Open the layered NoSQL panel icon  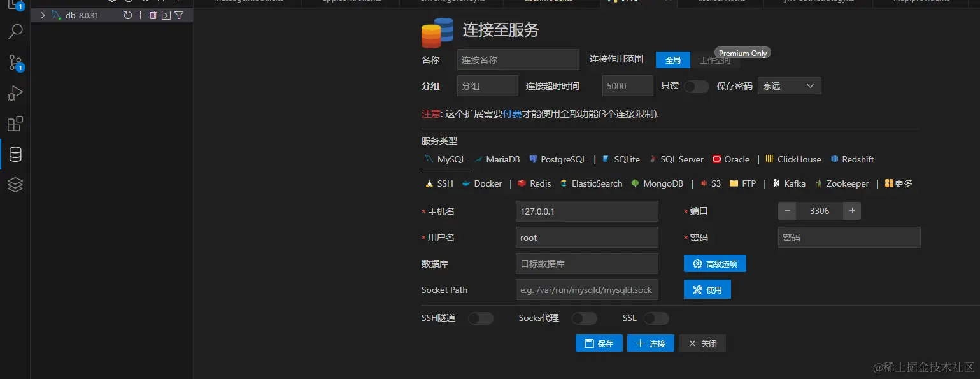click(x=15, y=185)
